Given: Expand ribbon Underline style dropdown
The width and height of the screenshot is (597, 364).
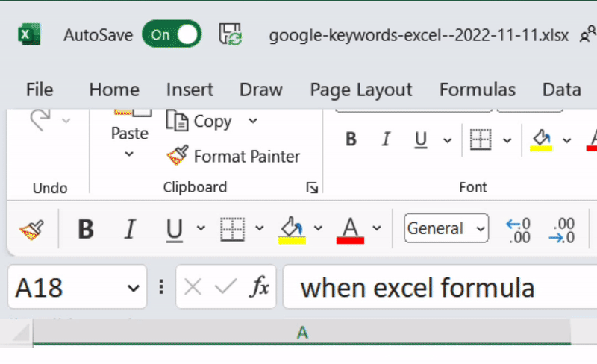Looking at the screenshot, I should (448, 140).
